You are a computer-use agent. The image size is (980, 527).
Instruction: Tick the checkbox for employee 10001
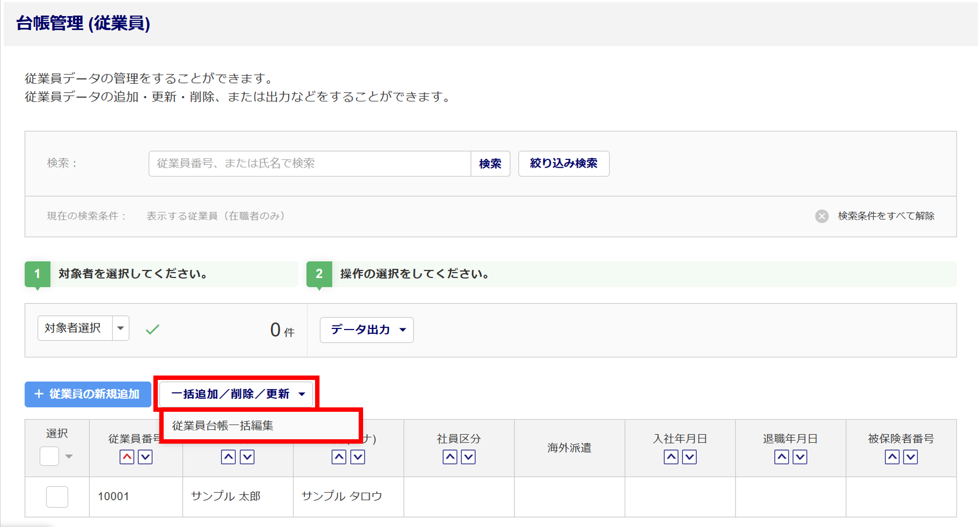pos(57,497)
